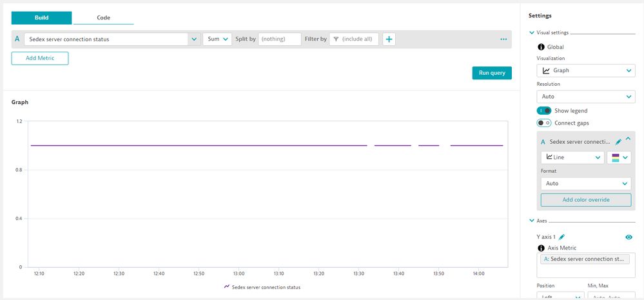This screenshot has height=300, width=644.
Task: Click the Run query button
Action: pos(491,73)
